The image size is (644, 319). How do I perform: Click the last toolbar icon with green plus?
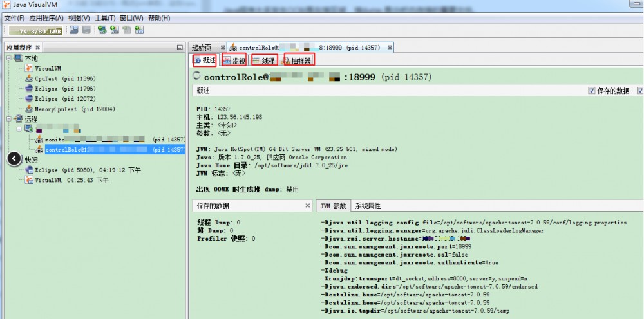[139, 30]
